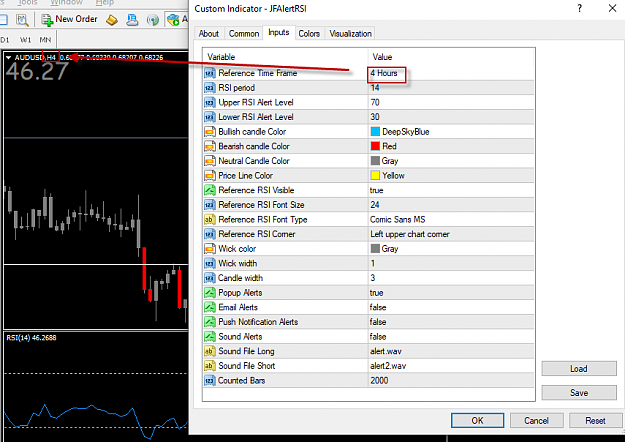Click the Candle width row icon
The height and width of the screenshot is (442, 625).
(210, 278)
